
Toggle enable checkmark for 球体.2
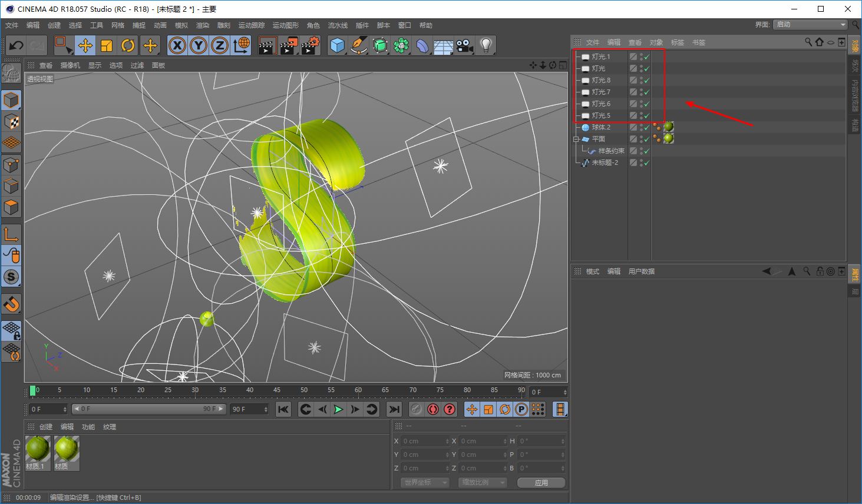[647, 128]
